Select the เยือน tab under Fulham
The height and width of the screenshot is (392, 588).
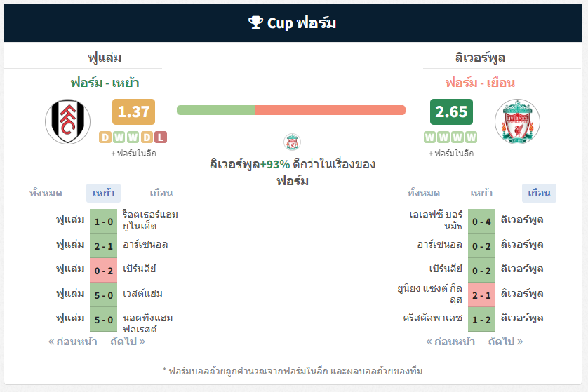161,193
